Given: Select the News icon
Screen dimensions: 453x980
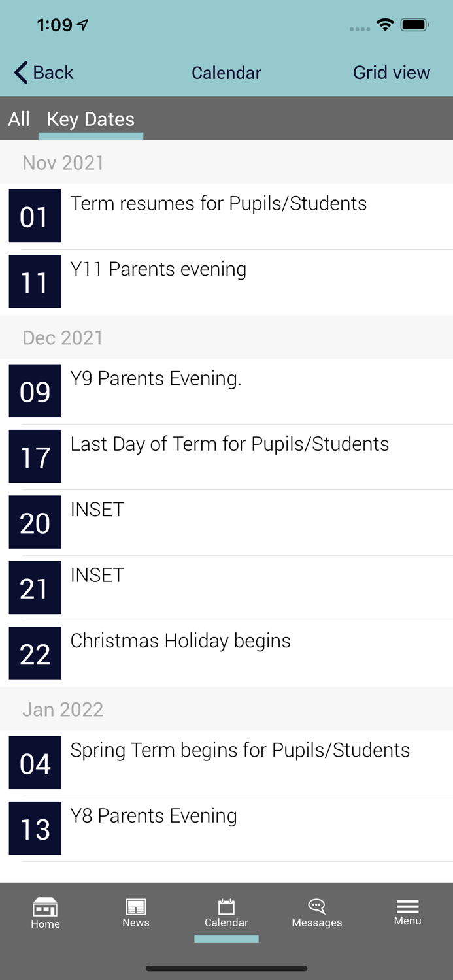Looking at the screenshot, I should point(135,913).
